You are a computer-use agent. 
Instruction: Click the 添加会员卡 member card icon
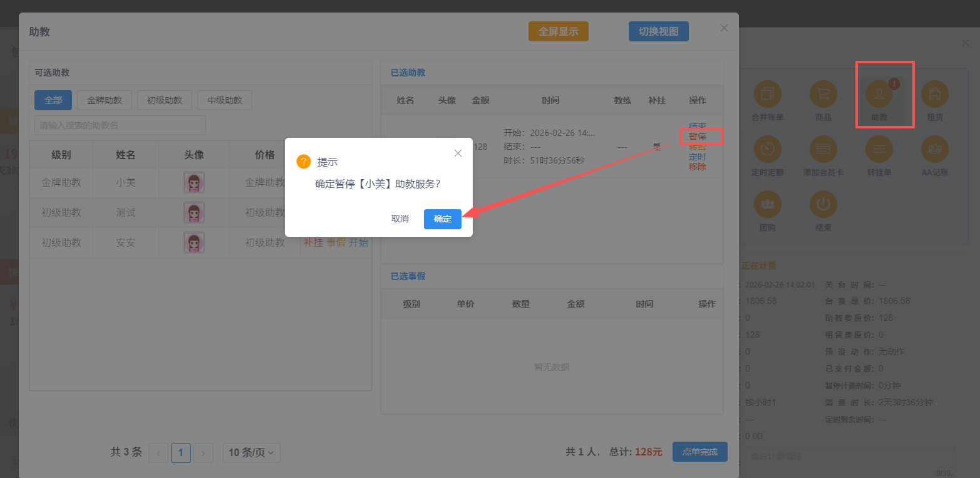coord(823,149)
